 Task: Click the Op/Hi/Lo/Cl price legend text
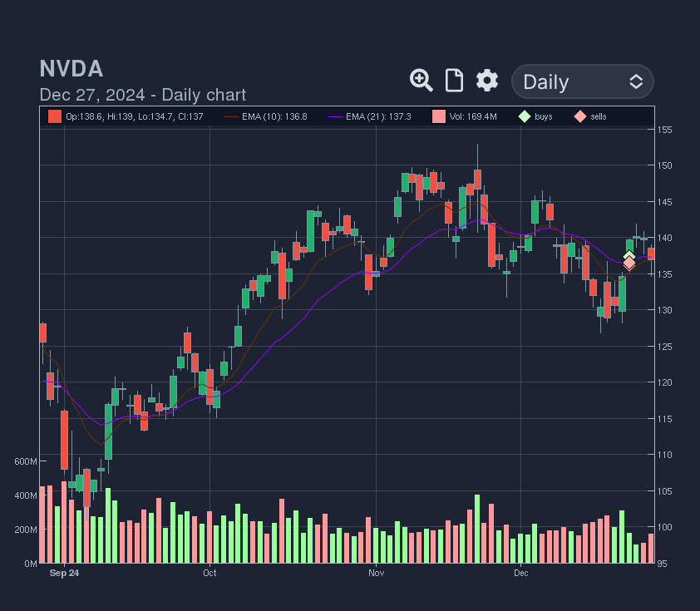[x=135, y=116]
